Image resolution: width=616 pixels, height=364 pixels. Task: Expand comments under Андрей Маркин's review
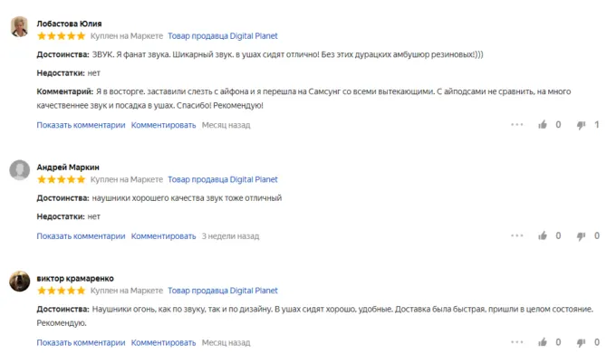[81, 236]
